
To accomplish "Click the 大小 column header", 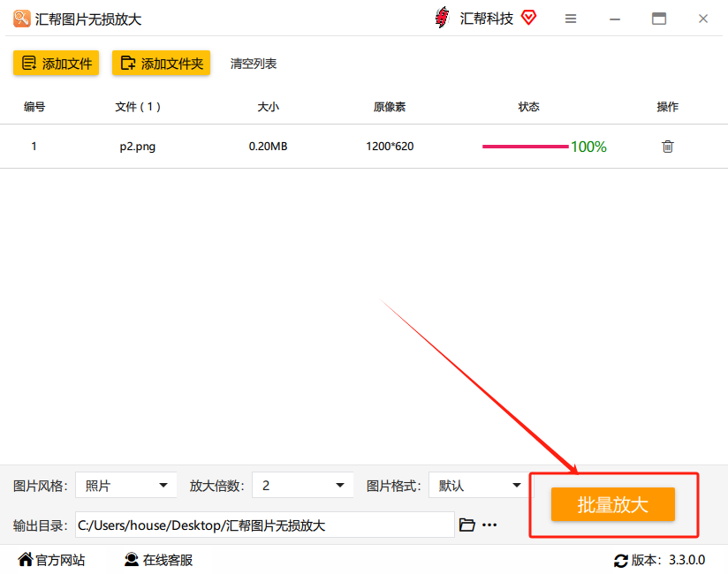I will tap(268, 107).
